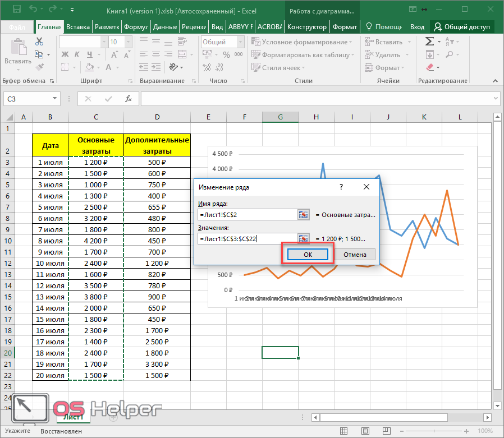Expand Условное форматирование menu

(x=302, y=42)
